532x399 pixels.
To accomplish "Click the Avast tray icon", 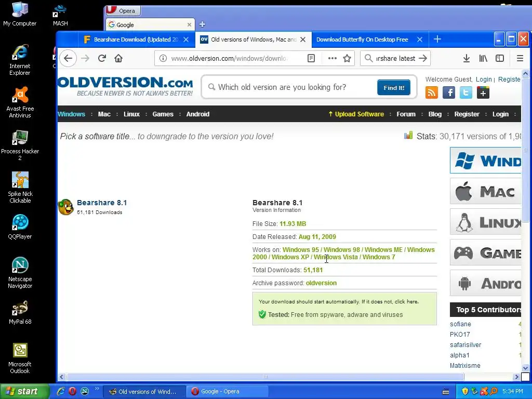I will click(484, 391).
